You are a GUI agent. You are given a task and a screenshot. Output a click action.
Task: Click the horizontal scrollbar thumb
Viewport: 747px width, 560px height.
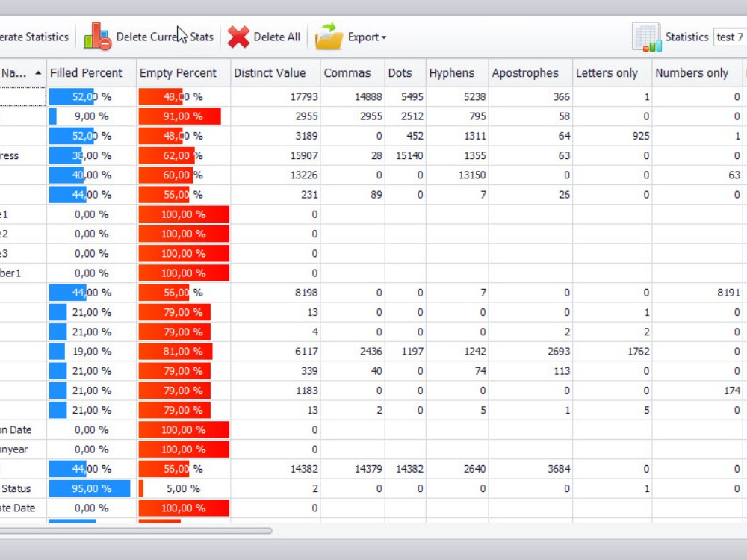136,530
